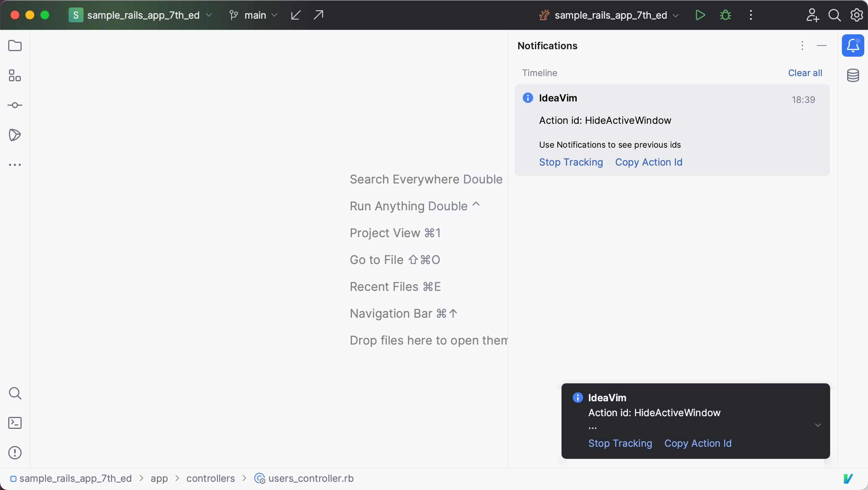Open the Find tool window magnifier
Image resolution: width=868 pixels, height=490 pixels.
(x=15, y=393)
